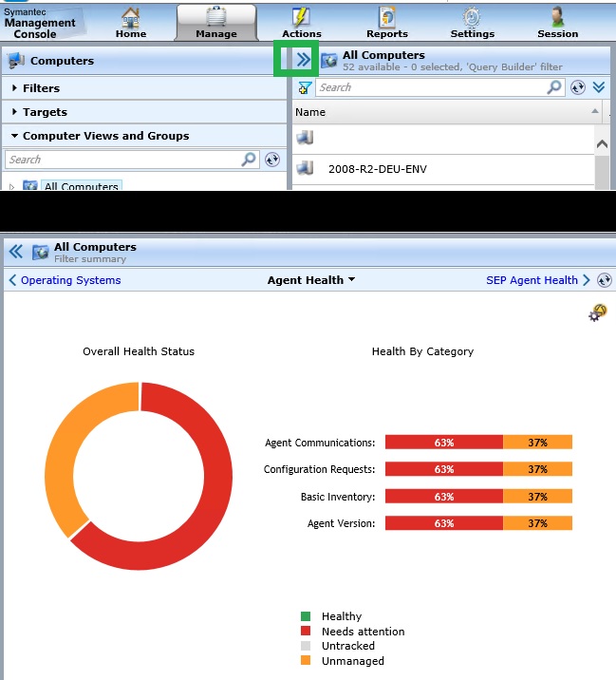Click the Agent Communications label
This screenshot has height=680, width=616.
point(320,443)
